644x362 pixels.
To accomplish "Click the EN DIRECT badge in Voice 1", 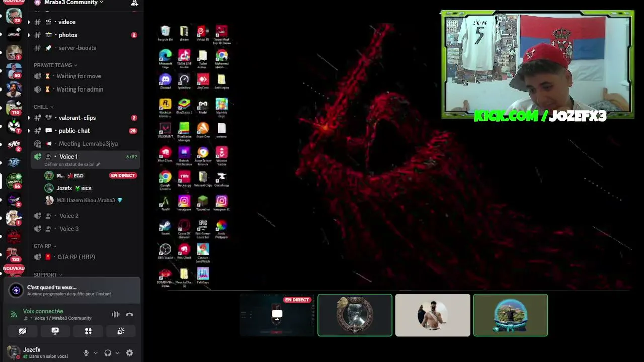I will 123,176.
